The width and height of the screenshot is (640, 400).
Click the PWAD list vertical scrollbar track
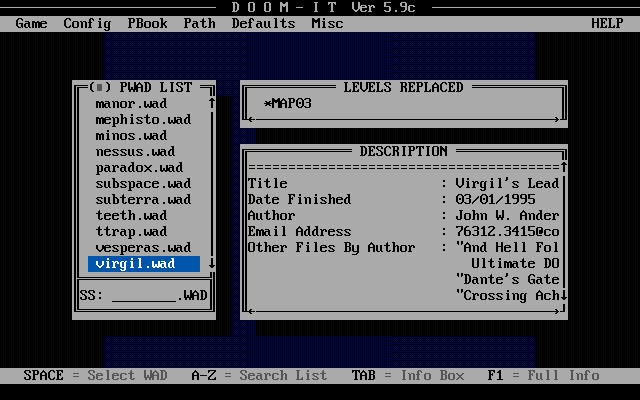[212, 183]
